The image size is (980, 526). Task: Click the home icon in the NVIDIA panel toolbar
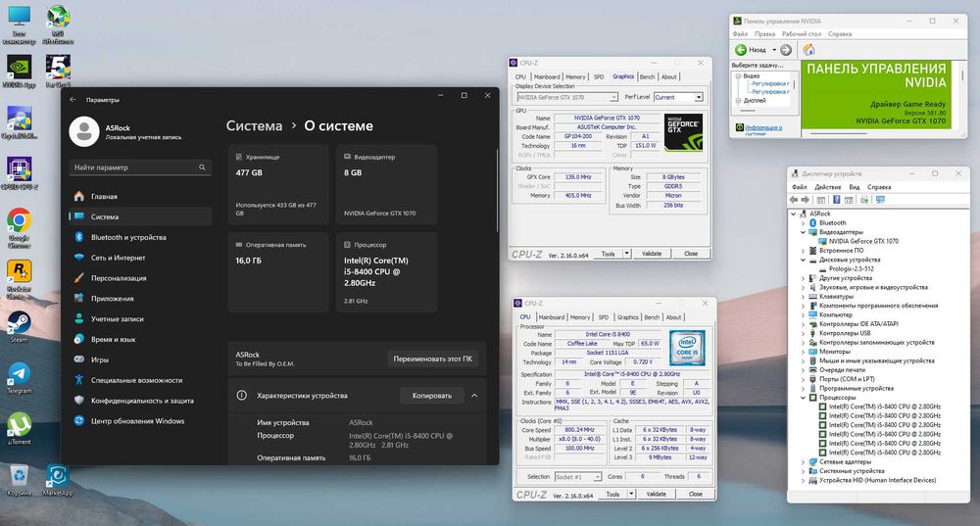pyautogui.click(x=808, y=49)
